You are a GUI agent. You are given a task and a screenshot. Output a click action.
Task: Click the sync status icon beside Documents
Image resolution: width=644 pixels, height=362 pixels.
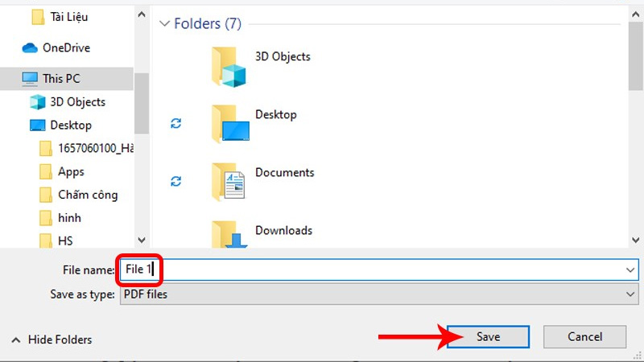175,181
